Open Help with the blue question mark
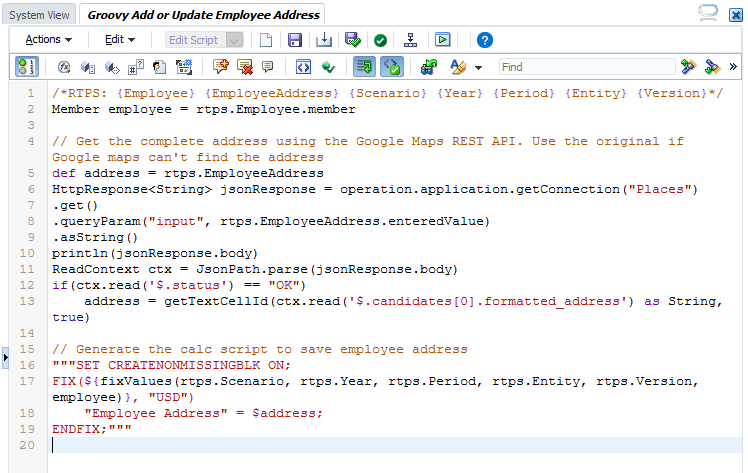Image resolution: width=748 pixels, height=473 pixels. coord(485,40)
